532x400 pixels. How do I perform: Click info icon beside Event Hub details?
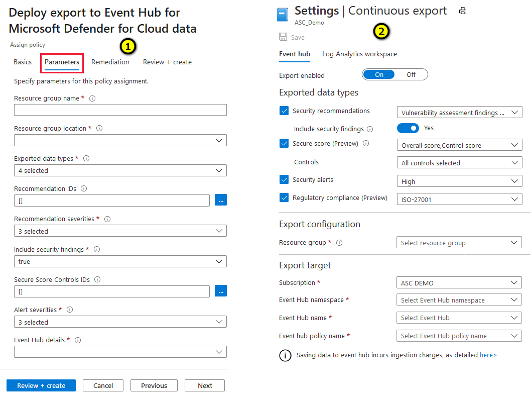pyautogui.click(x=78, y=340)
